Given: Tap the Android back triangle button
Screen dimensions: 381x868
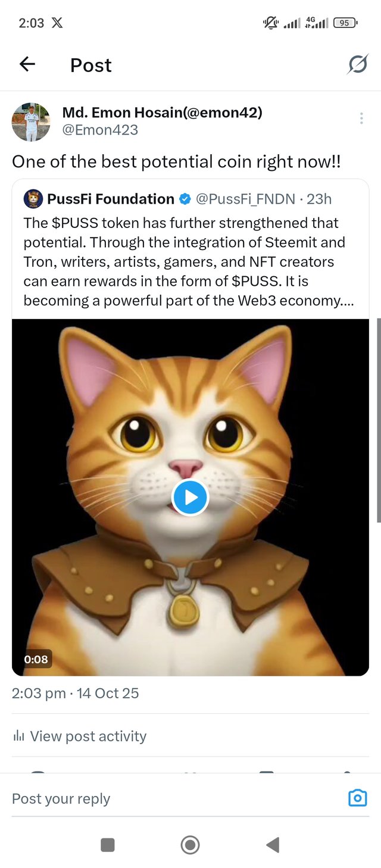Looking at the screenshot, I should [273, 844].
